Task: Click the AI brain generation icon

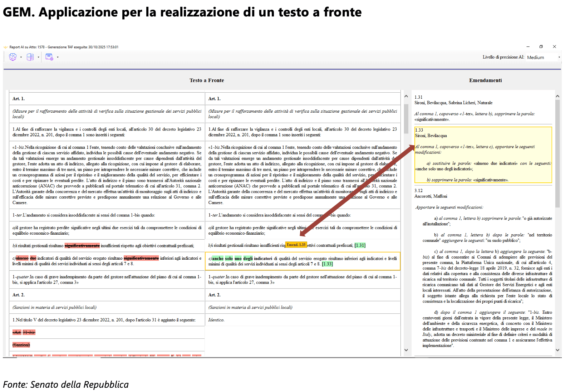Action: coord(13,57)
